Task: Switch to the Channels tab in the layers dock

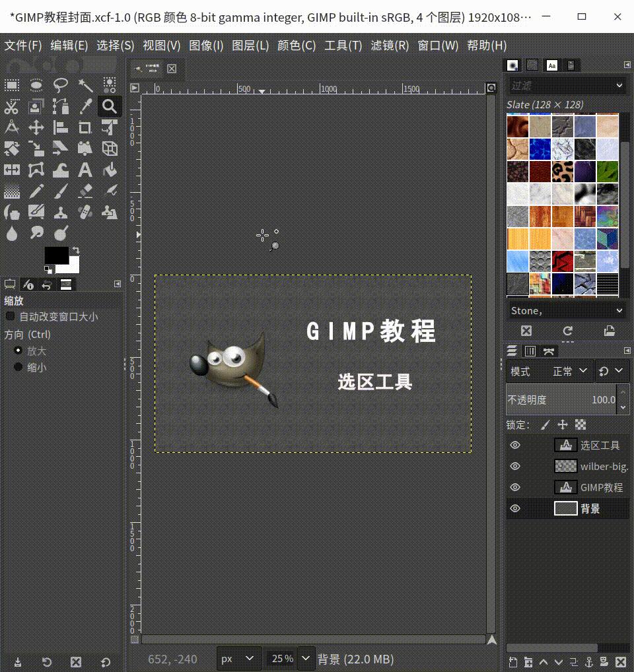Action: pyautogui.click(x=530, y=351)
